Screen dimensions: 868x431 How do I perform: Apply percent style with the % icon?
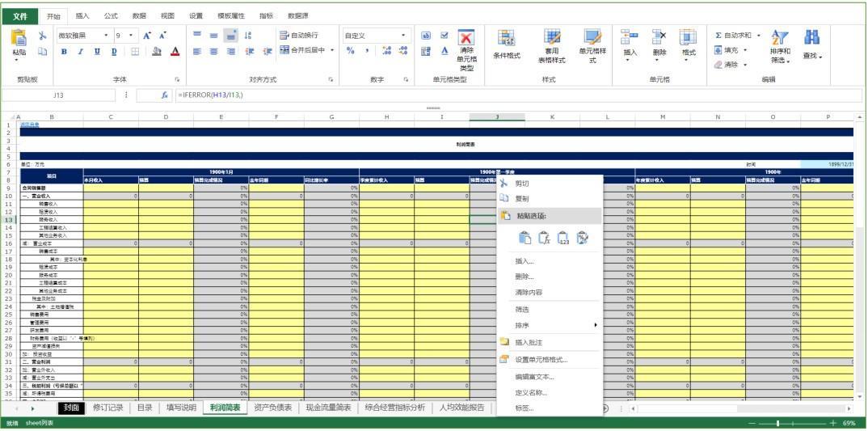[350, 51]
